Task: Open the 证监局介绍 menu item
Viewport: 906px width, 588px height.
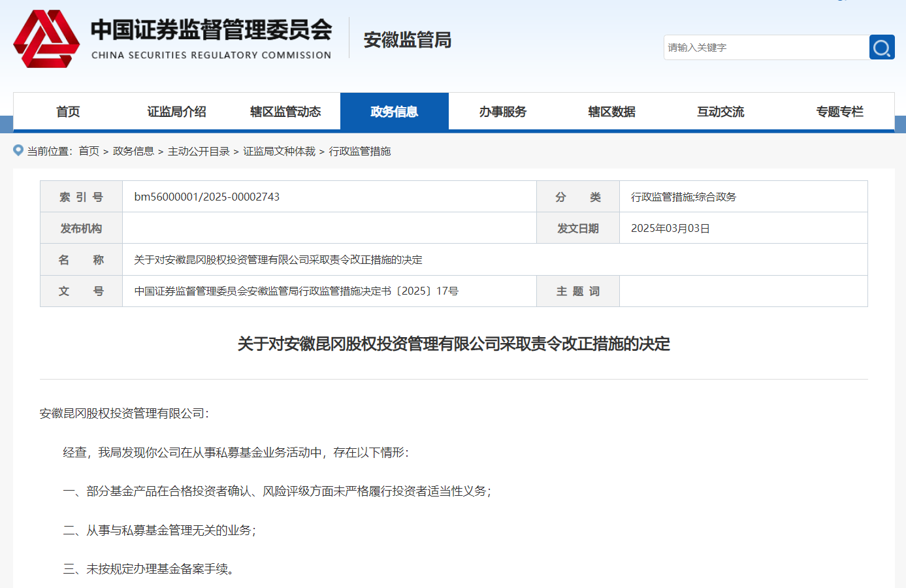Action: tap(176, 112)
